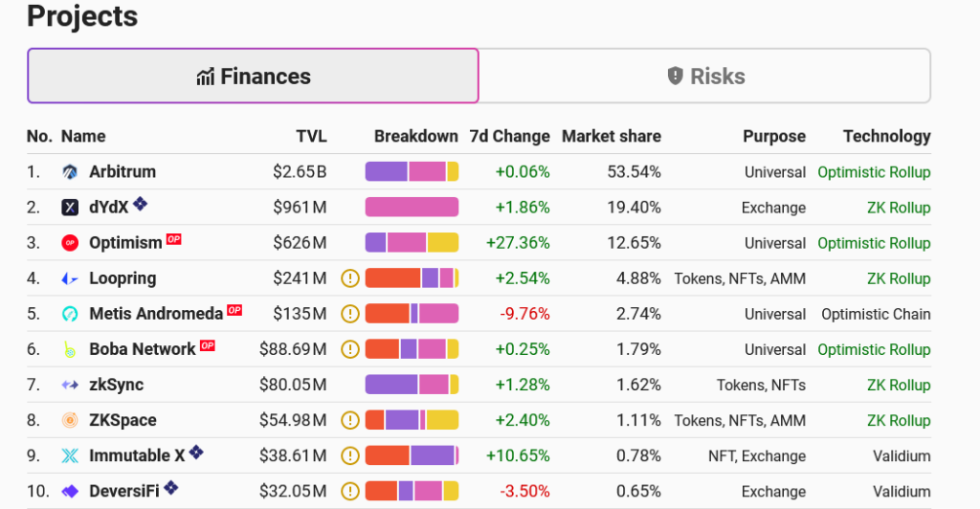Screen dimensions: 980x509
Task: Click dYdX's pink breakdown bar
Action: pos(412,208)
